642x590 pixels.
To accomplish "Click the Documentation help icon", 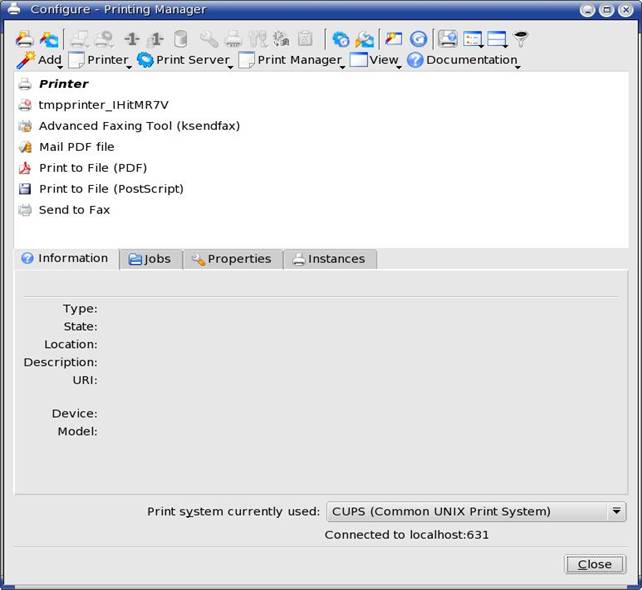I will 415,60.
